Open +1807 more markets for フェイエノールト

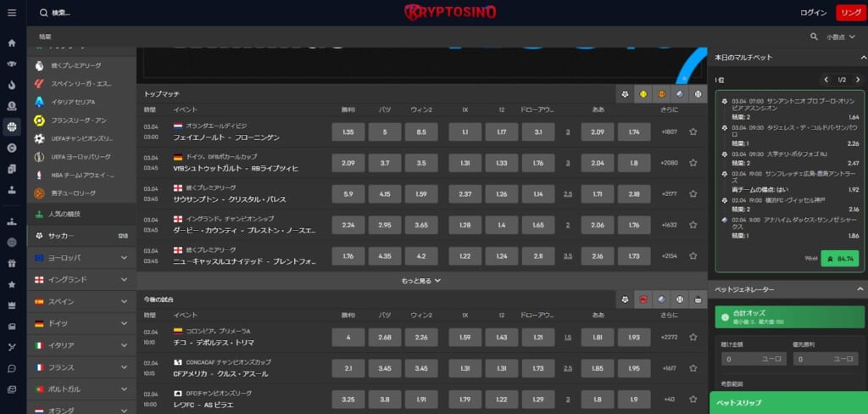tap(669, 131)
